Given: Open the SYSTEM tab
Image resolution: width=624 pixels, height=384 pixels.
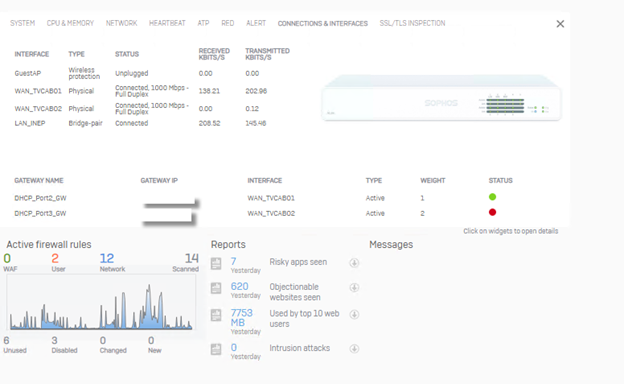Looking at the screenshot, I should pyautogui.click(x=22, y=23).
